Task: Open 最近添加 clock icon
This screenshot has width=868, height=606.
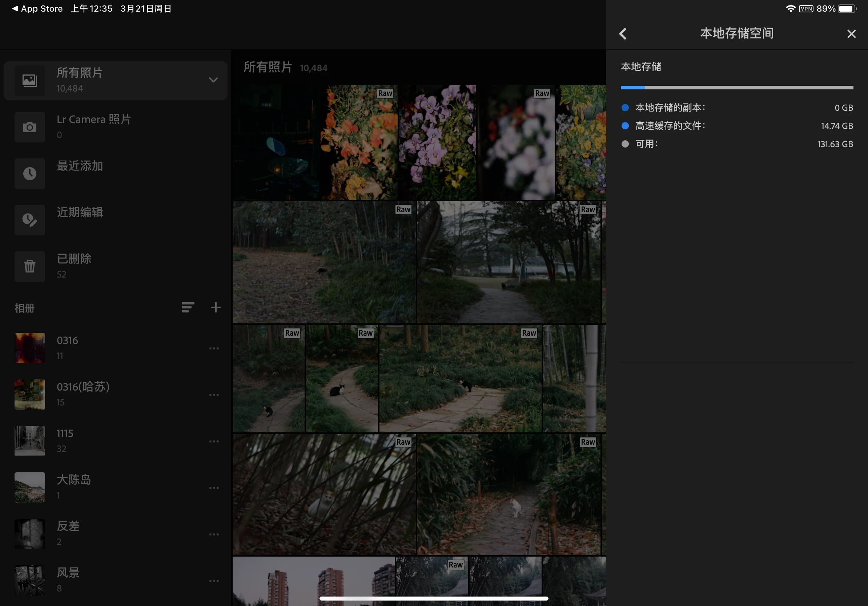Action: point(29,173)
